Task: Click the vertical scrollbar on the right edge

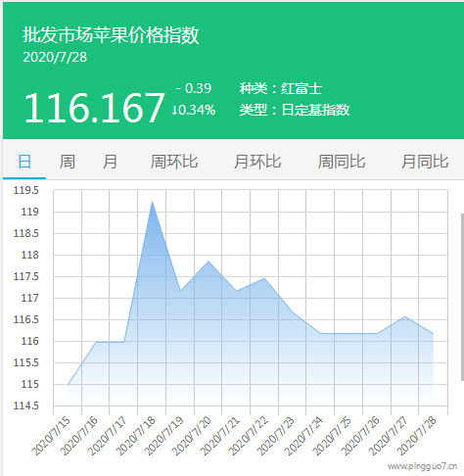Action: (462, 297)
